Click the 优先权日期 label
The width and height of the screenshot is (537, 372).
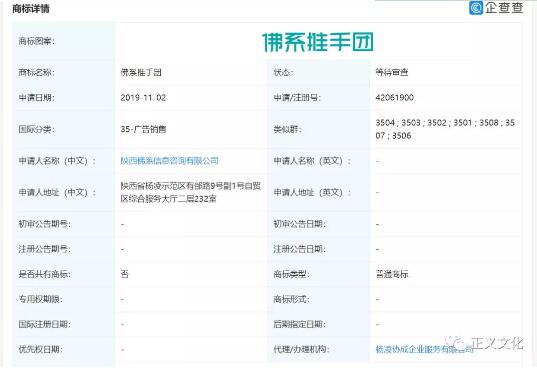pyautogui.click(x=40, y=349)
